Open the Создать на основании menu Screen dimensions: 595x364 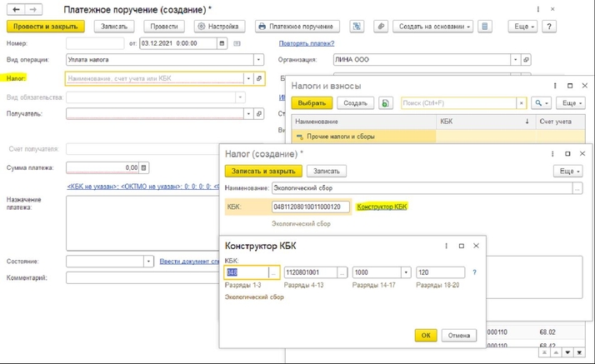click(x=434, y=27)
